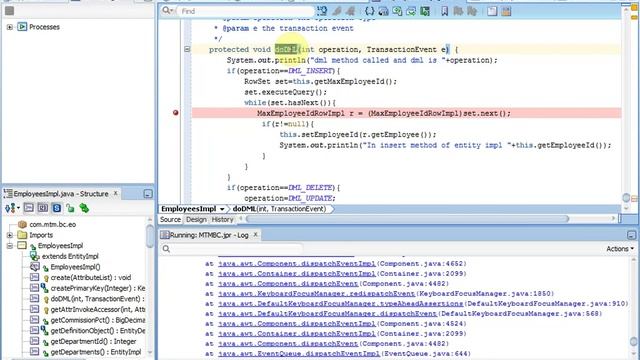Open the EmployeesImpl breadcrumb dropdown
The width and height of the screenshot is (640, 360).
click(222, 209)
